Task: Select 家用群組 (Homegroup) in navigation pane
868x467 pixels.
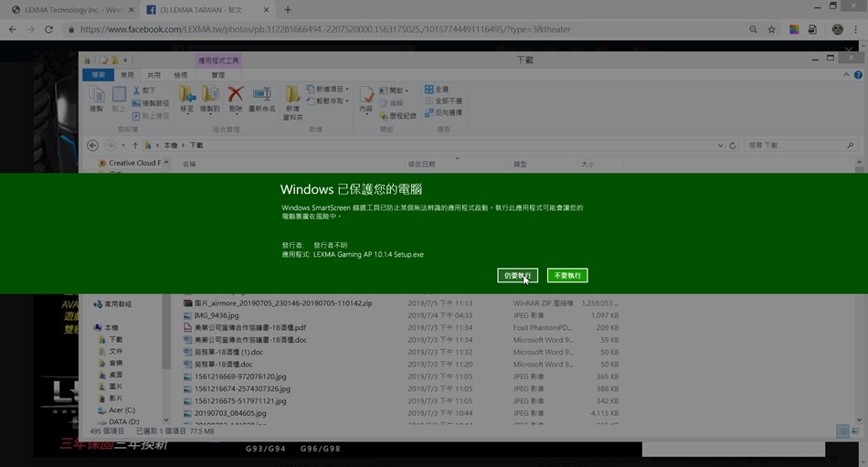Action: point(113,303)
